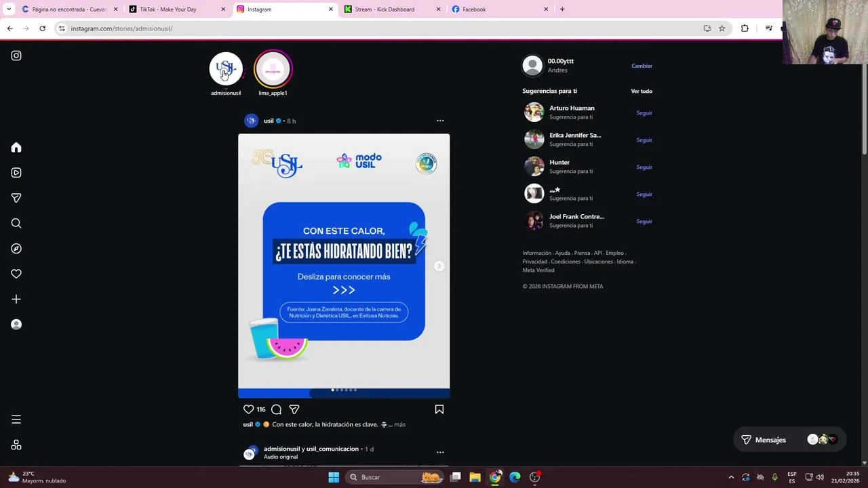Open site information icon in address bar
The image size is (868, 488).
(62, 28)
